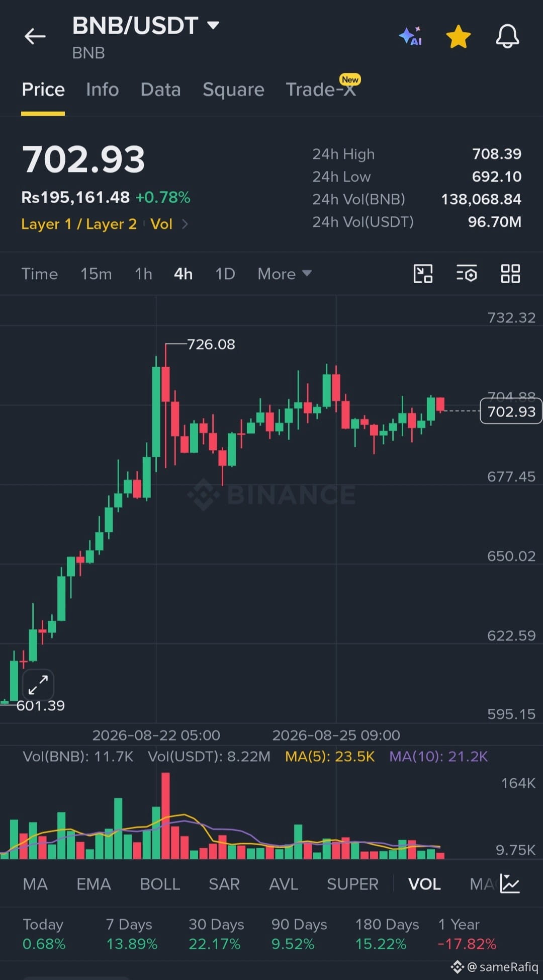This screenshot has height=980, width=543.
Task: Tap the 24h Vol(USDT) value 96.70M
Action: 495,222
